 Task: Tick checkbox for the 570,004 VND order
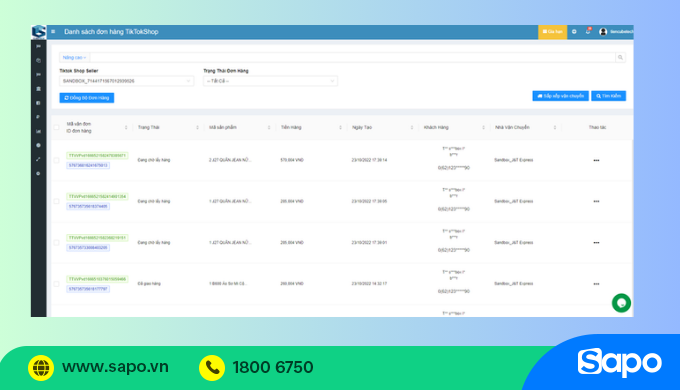point(56,160)
